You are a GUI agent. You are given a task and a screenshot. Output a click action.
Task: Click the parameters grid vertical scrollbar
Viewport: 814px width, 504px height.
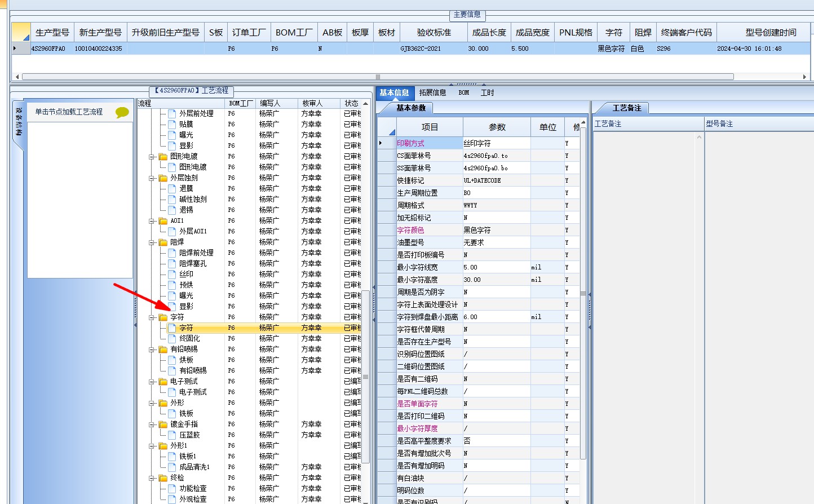pos(583,293)
